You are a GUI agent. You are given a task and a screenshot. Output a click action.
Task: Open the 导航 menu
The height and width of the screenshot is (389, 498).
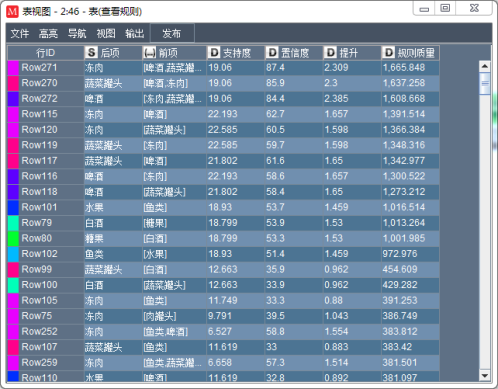pyautogui.click(x=77, y=33)
